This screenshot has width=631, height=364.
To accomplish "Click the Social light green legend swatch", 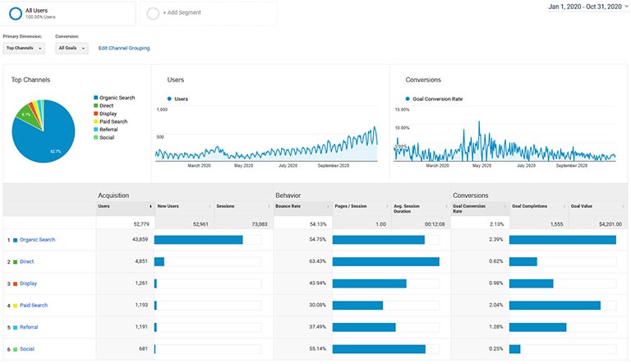I will click(96, 137).
